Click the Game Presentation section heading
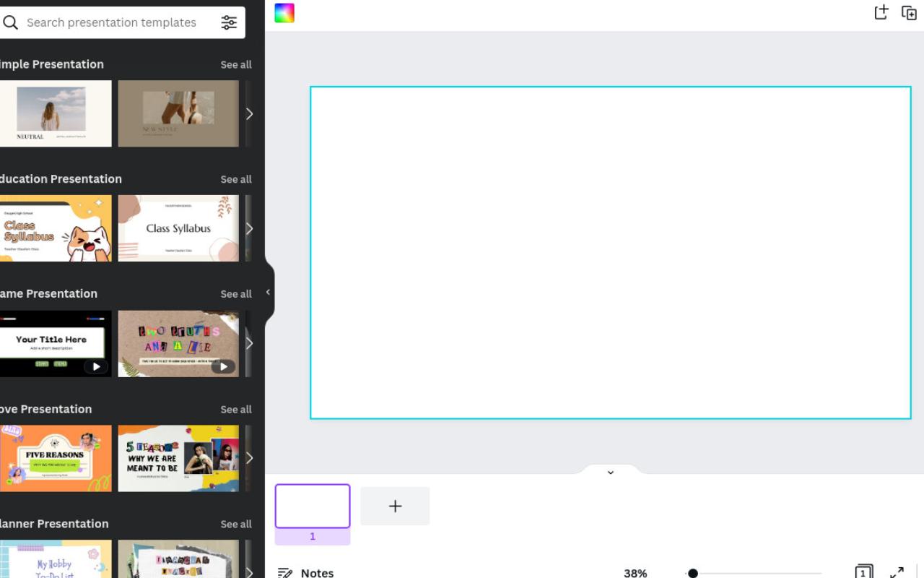 pos(48,293)
